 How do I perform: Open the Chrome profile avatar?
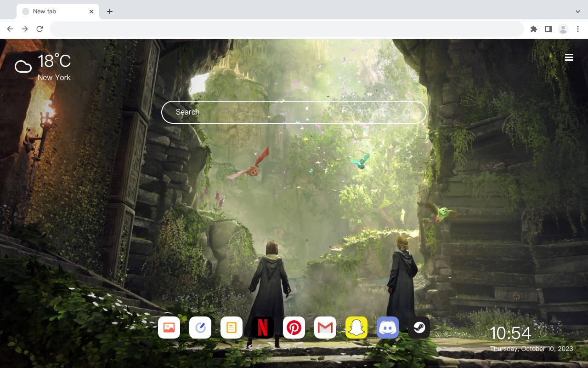coord(563,29)
